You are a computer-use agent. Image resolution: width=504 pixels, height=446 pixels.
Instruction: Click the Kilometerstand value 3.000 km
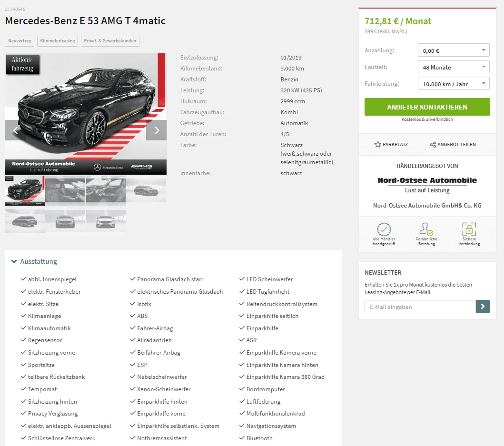pos(292,69)
